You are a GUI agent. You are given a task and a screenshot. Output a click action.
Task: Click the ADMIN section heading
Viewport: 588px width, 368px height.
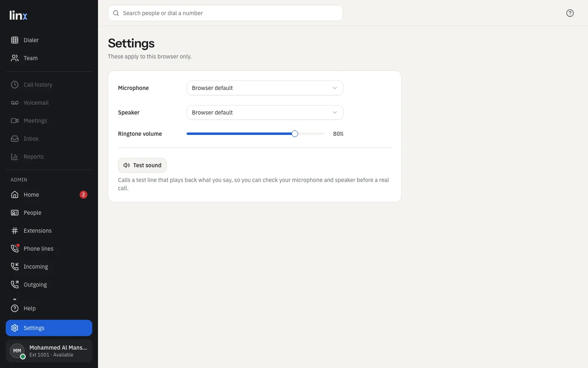[19, 180]
